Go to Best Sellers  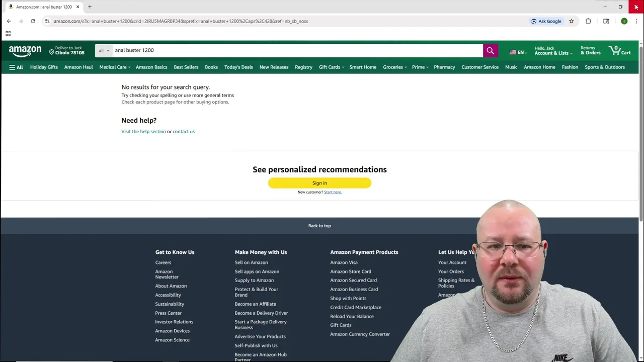click(186, 67)
